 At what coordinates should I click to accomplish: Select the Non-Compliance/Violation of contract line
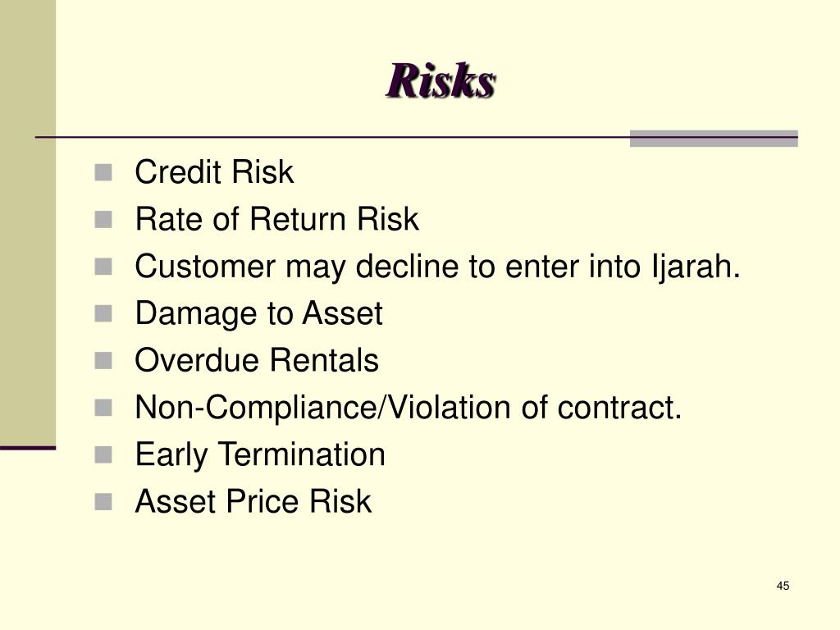click(x=409, y=408)
